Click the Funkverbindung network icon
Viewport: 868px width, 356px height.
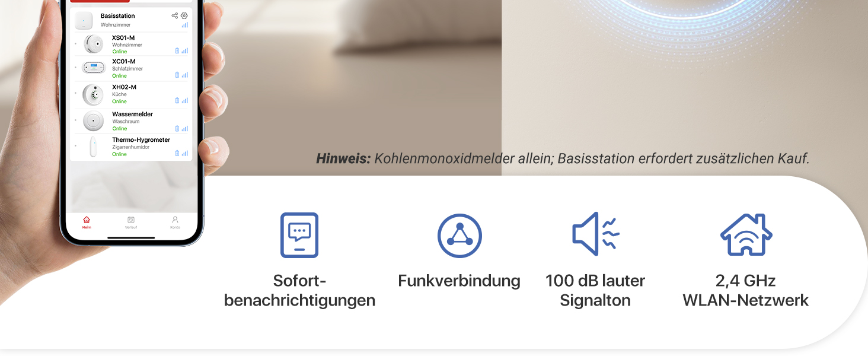pos(459,236)
